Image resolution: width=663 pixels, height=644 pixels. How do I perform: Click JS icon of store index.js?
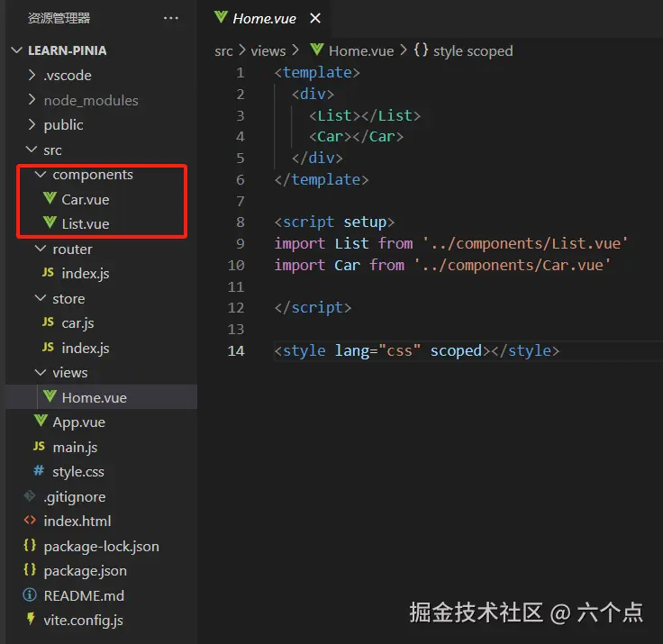click(x=49, y=347)
